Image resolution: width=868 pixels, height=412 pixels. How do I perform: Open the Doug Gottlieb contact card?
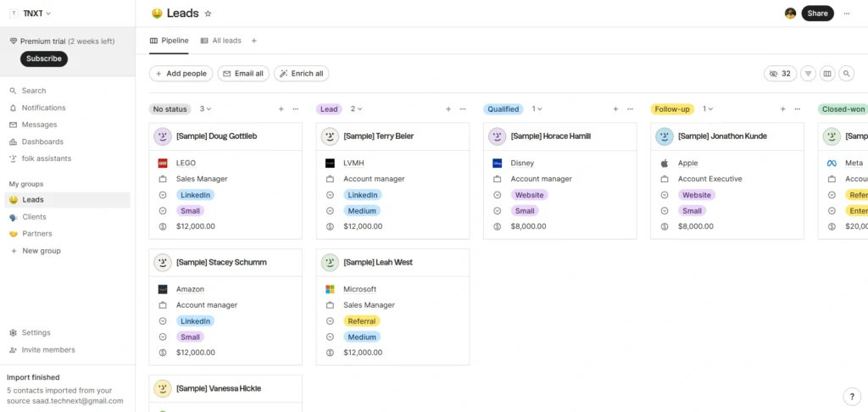point(216,136)
